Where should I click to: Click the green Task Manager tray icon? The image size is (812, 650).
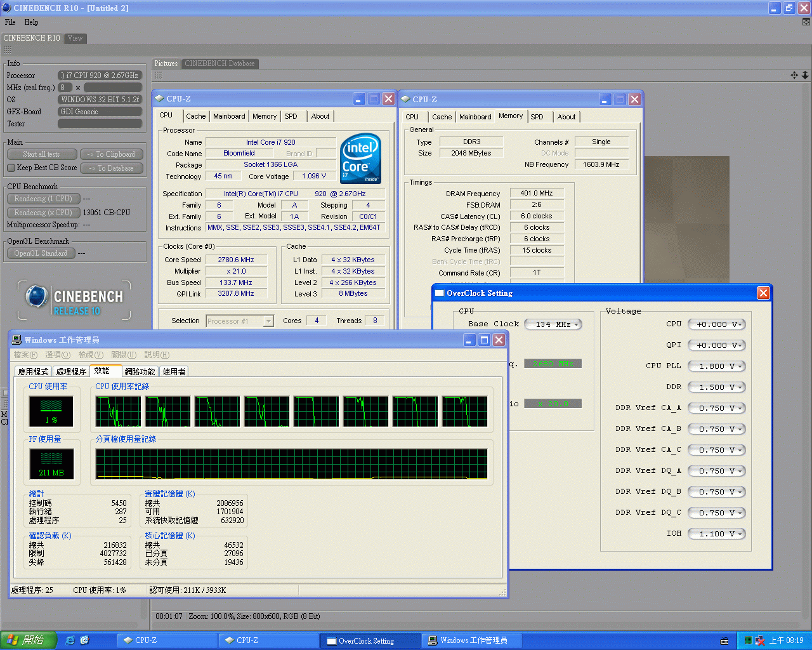(749, 640)
